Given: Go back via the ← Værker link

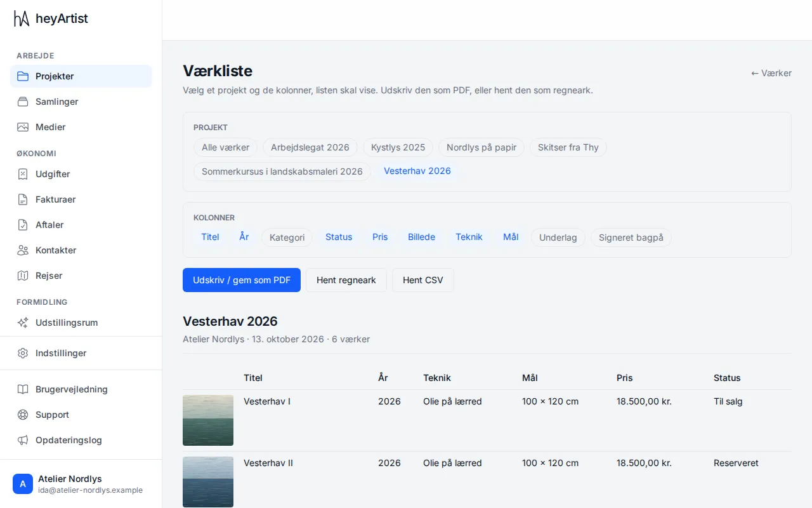Looking at the screenshot, I should [771, 73].
